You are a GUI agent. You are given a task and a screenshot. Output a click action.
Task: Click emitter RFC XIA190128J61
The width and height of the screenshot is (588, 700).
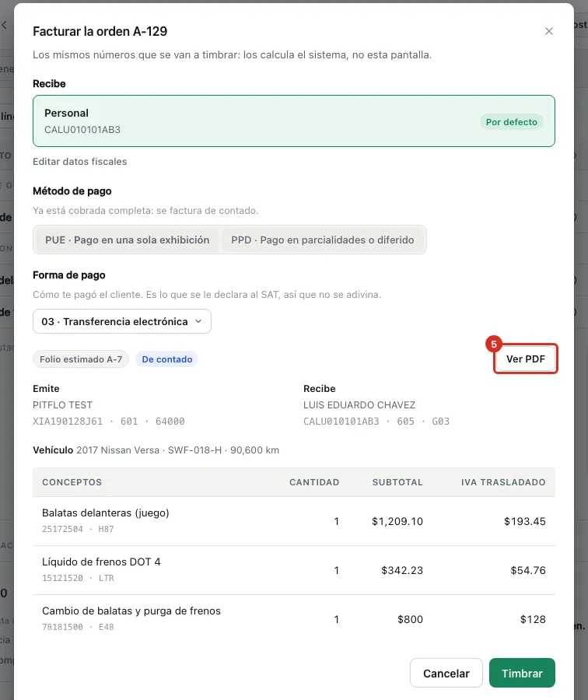68,422
